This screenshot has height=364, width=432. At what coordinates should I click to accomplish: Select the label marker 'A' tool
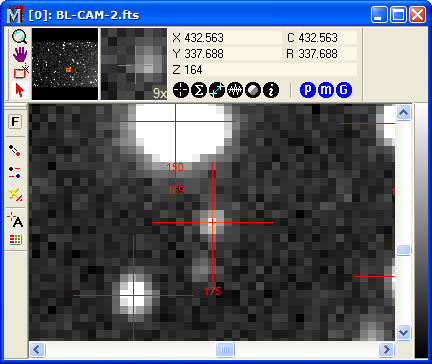point(15,220)
